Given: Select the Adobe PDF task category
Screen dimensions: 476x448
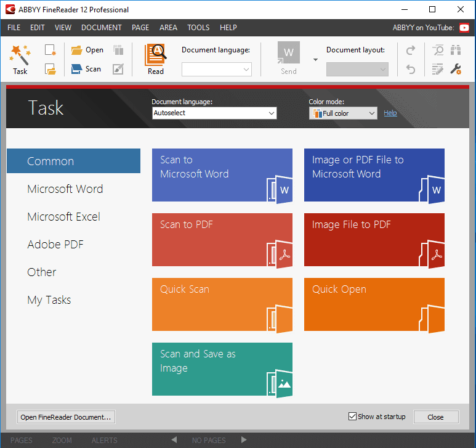Looking at the screenshot, I should point(55,244).
